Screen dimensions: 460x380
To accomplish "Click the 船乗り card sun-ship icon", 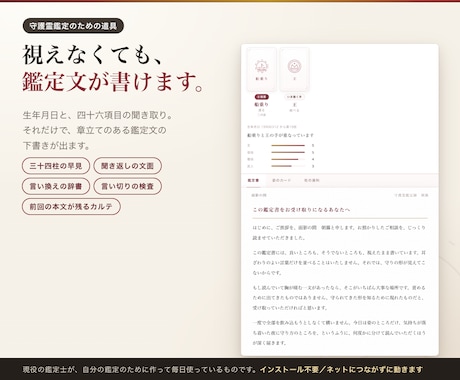I will [x=261, y=66].
